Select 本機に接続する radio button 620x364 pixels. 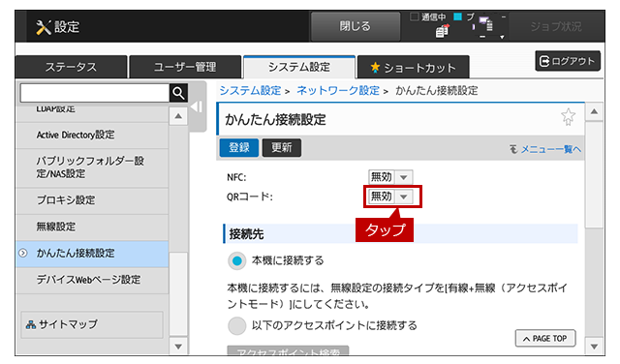coord(236,260)
